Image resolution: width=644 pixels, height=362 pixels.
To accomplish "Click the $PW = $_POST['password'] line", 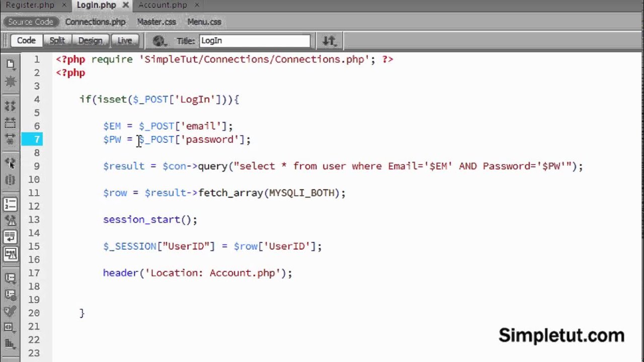I will pyautogui.click(x=177, y=139).
